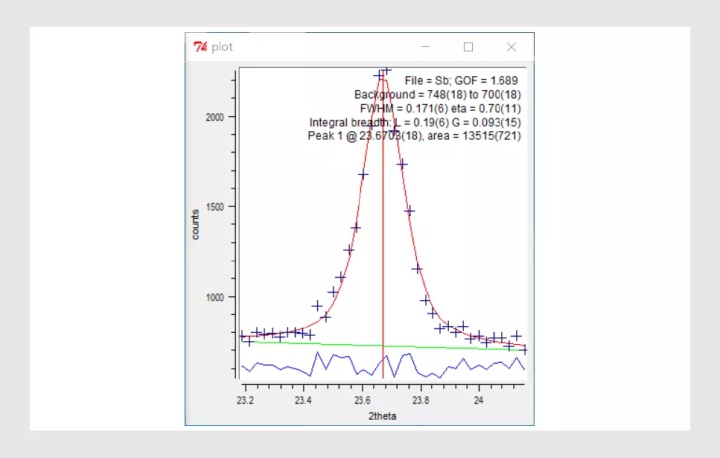
Task: Click the '2theta' x-axis label
Action: (382, 416)
